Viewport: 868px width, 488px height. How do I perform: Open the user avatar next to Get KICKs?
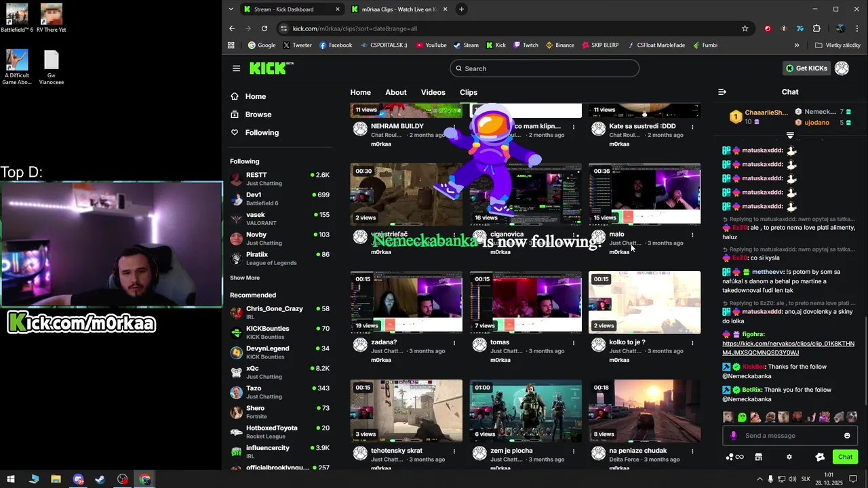pos(842,68)
